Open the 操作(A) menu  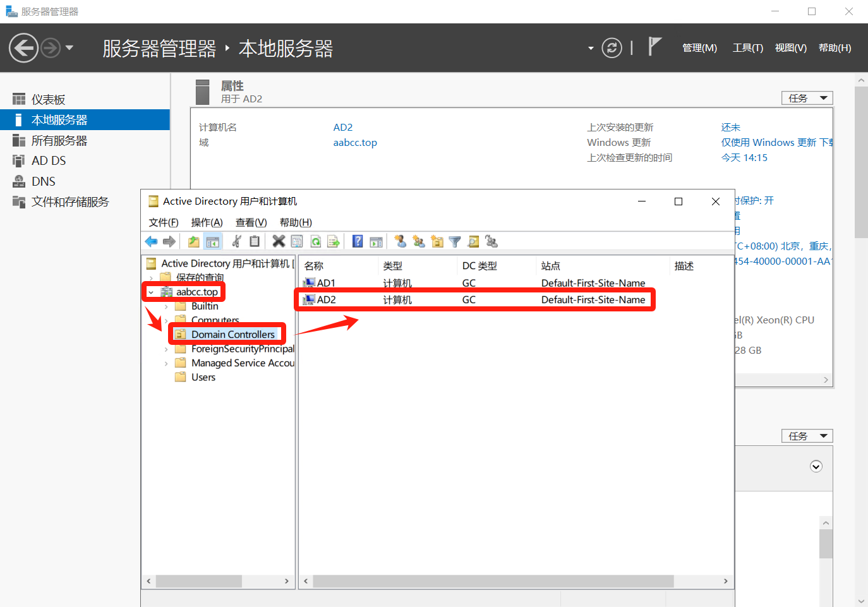(207, 222)
